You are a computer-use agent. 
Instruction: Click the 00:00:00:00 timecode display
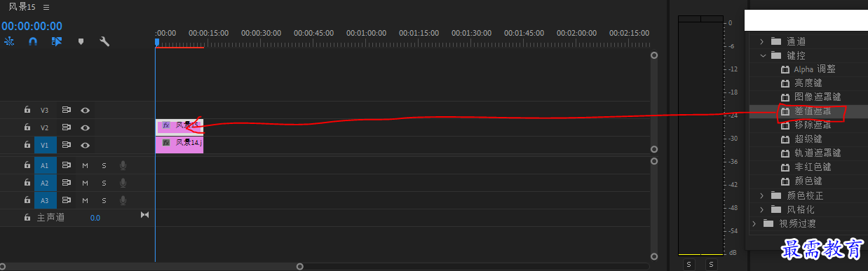32,26
